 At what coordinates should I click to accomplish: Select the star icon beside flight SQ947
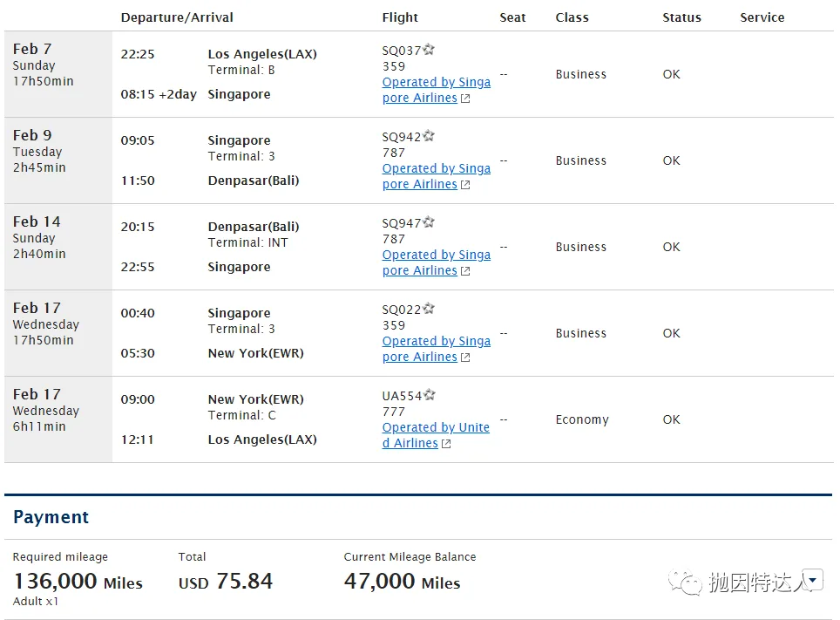pos(430,222)
